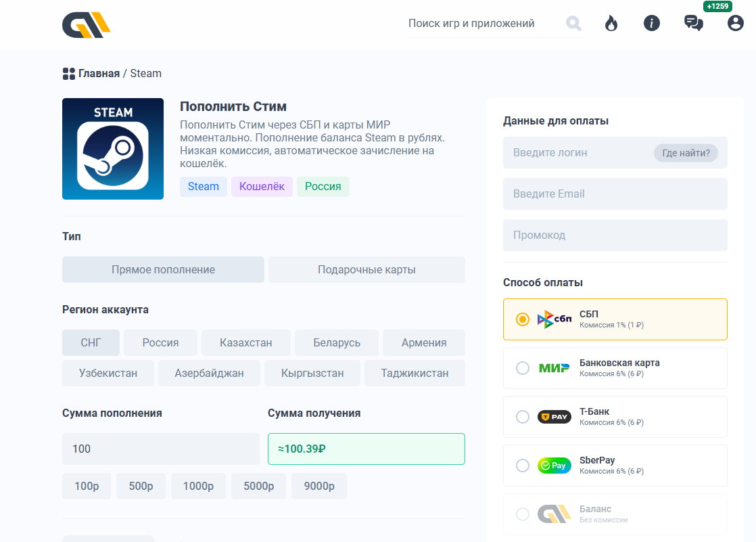Viewport: 756px width, 542px height.
Task: Click the Данные для оплаты heading
Action: 555,120
